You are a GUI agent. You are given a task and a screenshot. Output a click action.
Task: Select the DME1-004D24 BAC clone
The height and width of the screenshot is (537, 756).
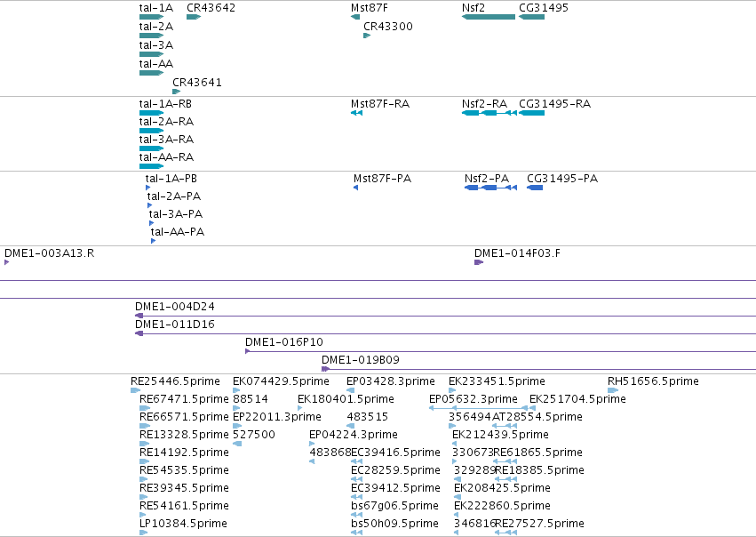(x=445, y=316)
